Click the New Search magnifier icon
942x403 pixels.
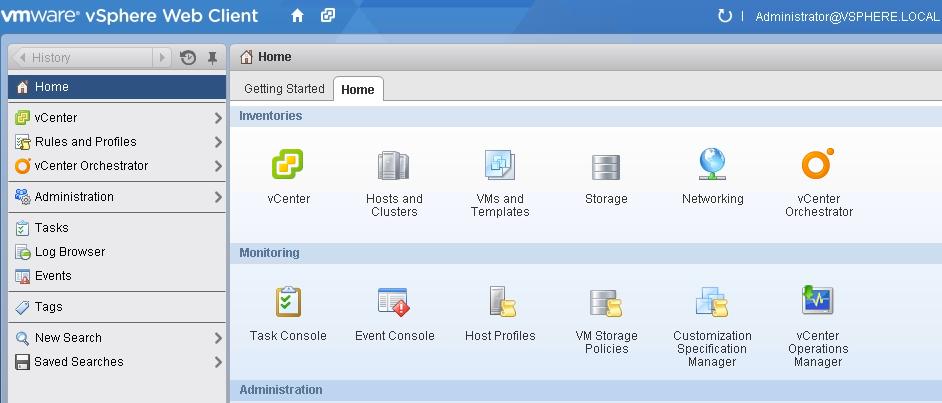click(22, 338)
